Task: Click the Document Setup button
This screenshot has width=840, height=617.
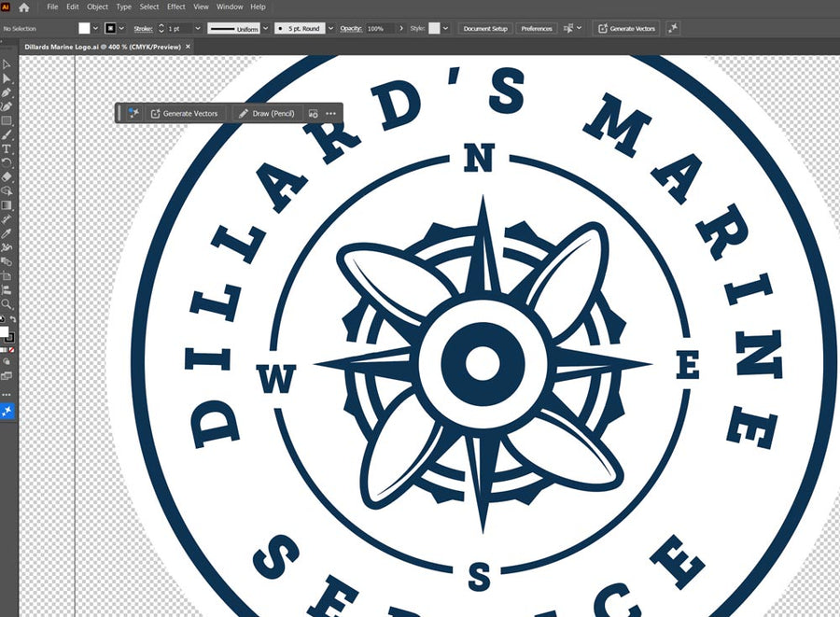Action: point(485,28)
